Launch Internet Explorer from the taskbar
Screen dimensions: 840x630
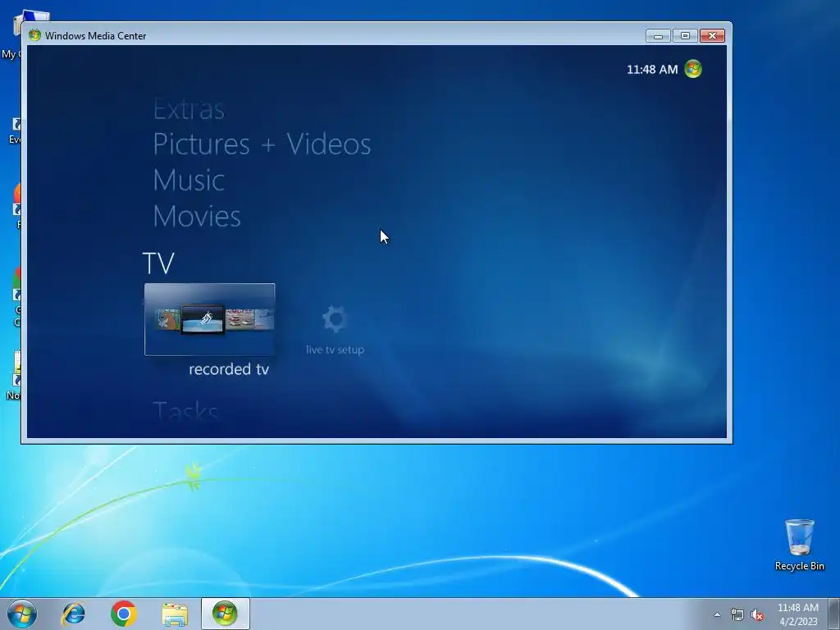pyautogui.click(x=73, y=614)
